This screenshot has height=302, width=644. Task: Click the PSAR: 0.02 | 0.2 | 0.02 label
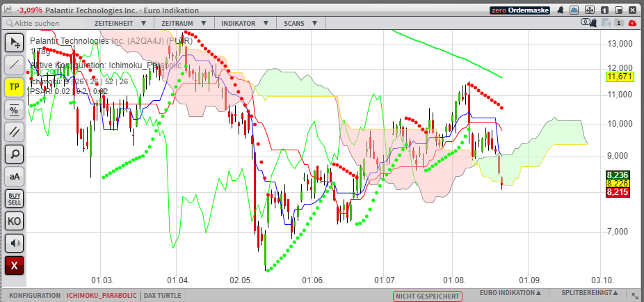(x=69, y=91)
